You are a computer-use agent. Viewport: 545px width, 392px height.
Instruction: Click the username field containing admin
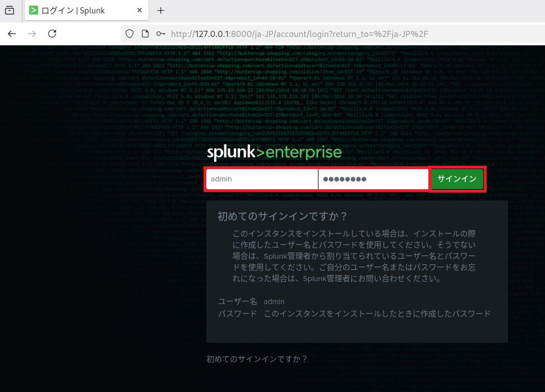point(261,179)
